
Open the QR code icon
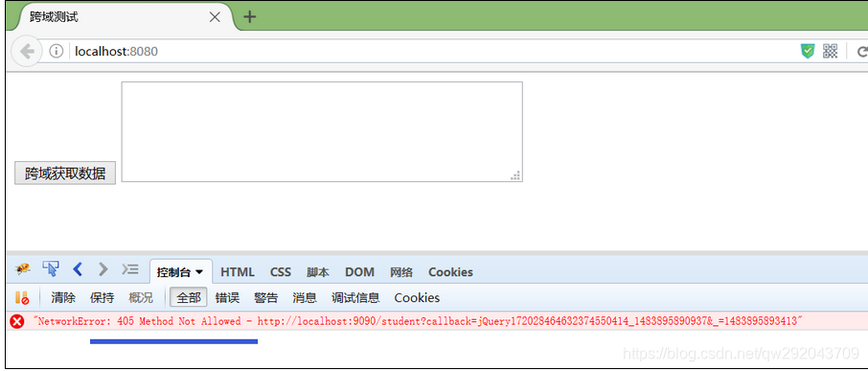coord(830,52)
